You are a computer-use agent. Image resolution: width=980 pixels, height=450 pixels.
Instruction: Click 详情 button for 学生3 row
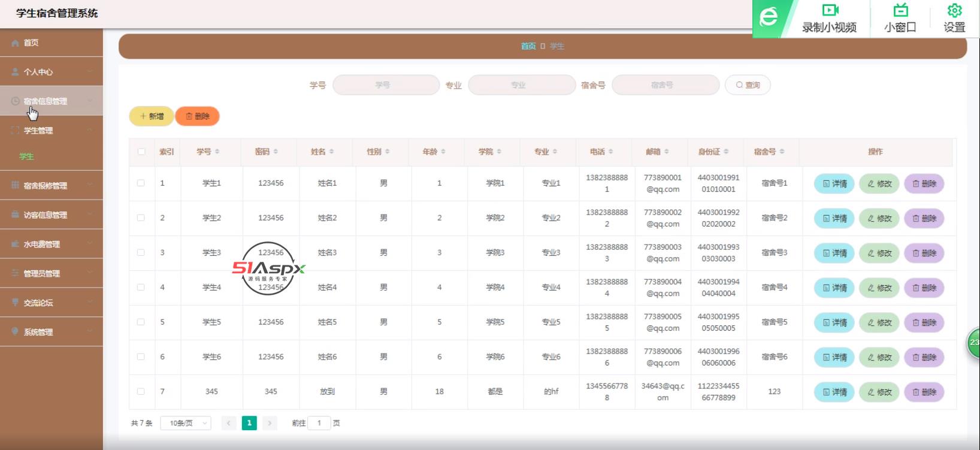click(x=834, y=253)
